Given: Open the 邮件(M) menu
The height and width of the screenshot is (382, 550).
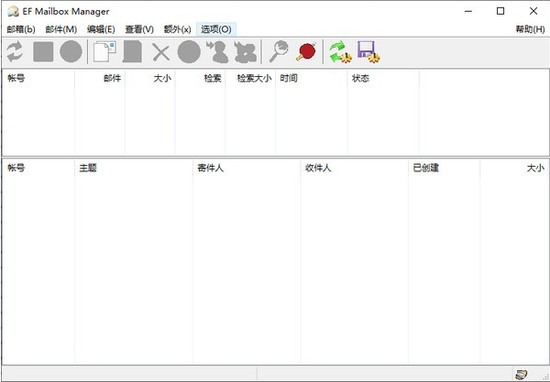Looking at the screenshot, I should (61, 29).
